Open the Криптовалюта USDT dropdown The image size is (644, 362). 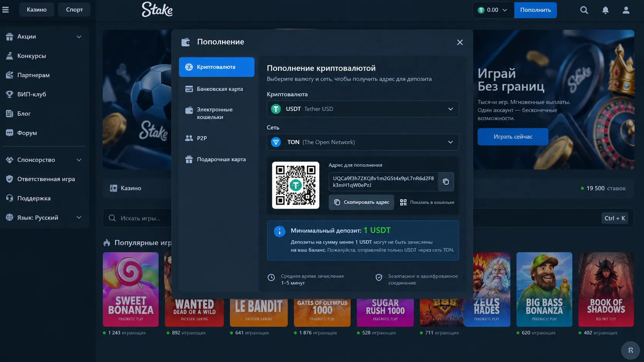363,109
